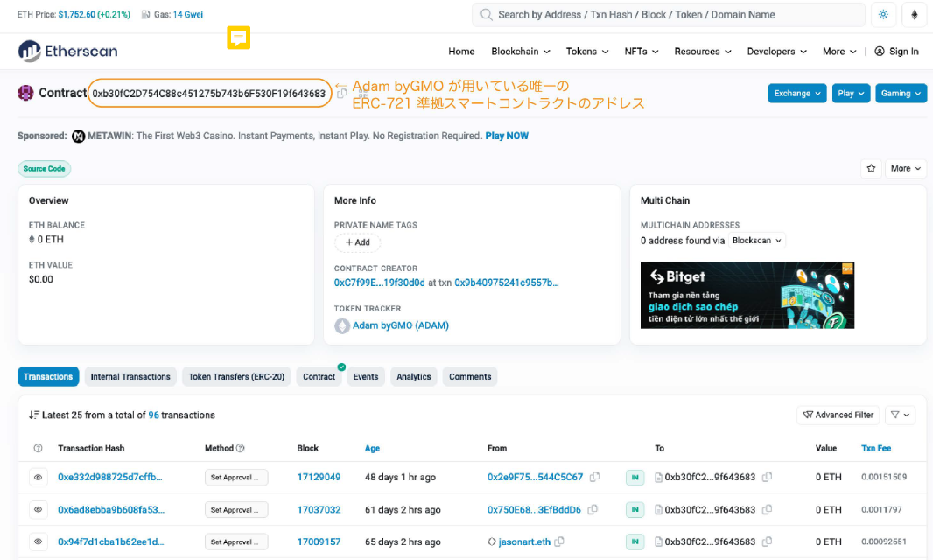Click the help icon beside Transaction Hash
Image resolution: width=933 pixels, height=560 pixels.
39,448
